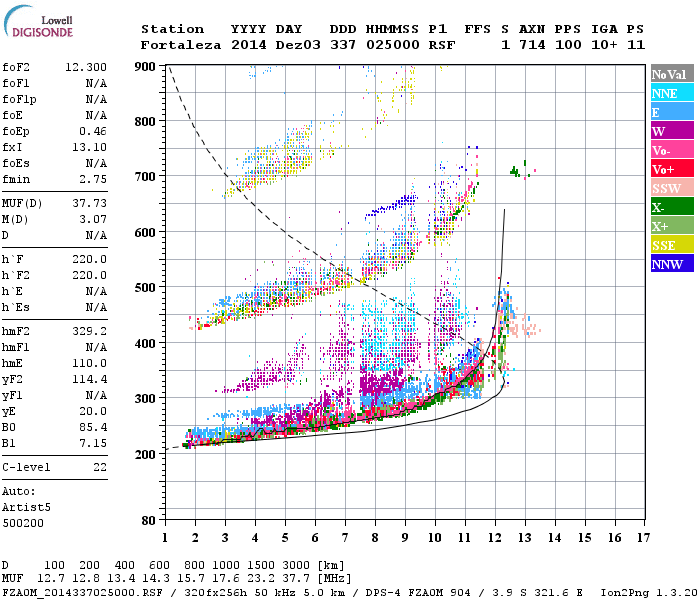Click the time 025000 in header
The image size is (700, 600).
tap(393, 45)
